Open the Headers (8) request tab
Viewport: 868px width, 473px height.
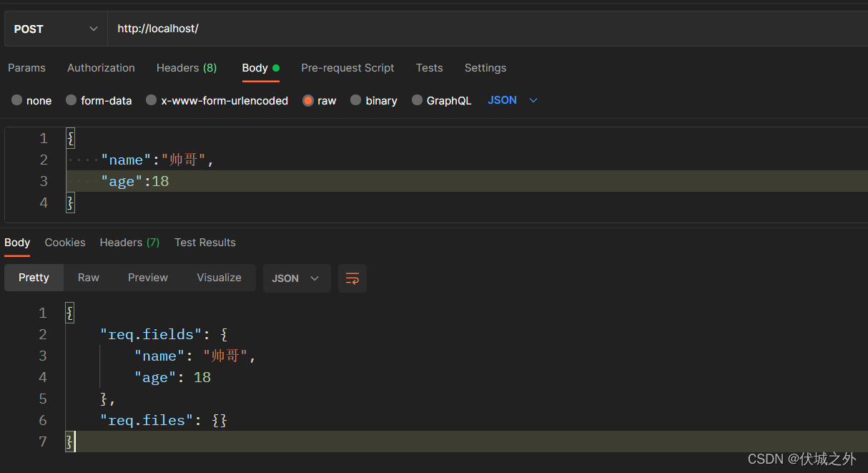(x=186, y=67)
